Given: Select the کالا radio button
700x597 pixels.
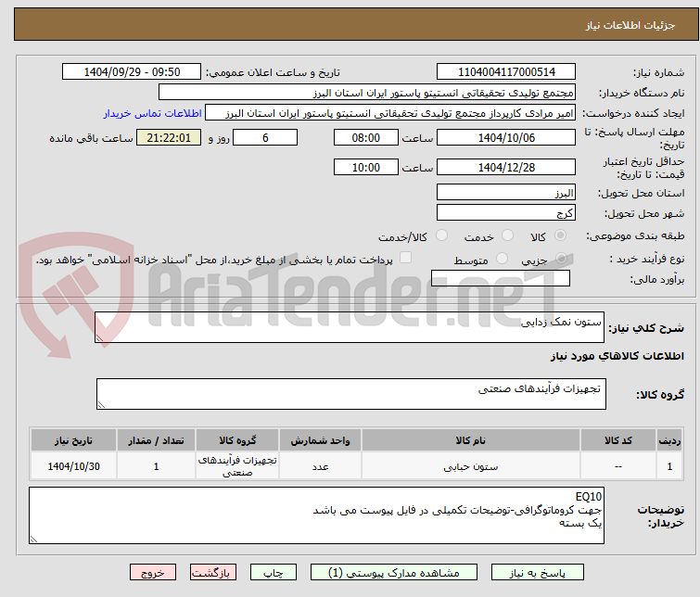Looking at the screenshot, I should click(x=560, y=235).
